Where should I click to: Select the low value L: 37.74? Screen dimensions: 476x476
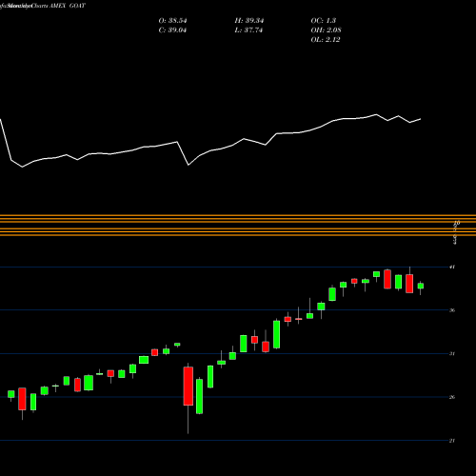[x=248, y=30]
